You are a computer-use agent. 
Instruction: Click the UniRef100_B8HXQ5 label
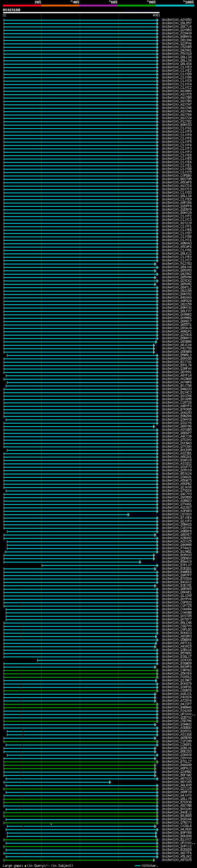point(177,358)
